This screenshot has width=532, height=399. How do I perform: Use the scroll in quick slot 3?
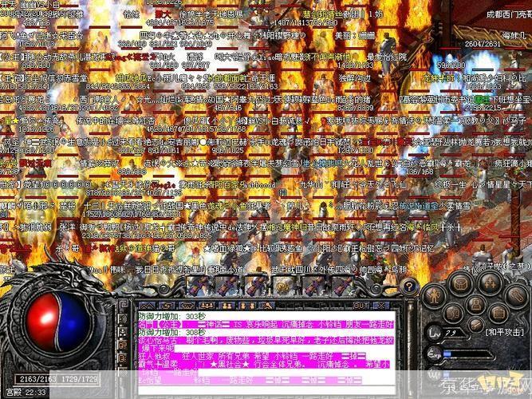(x=256, y=285)
